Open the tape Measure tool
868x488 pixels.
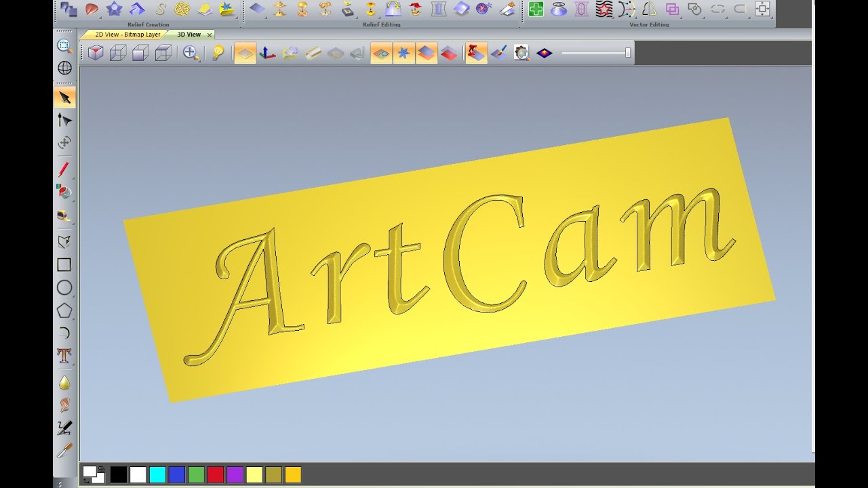click(x=64, y=216)
